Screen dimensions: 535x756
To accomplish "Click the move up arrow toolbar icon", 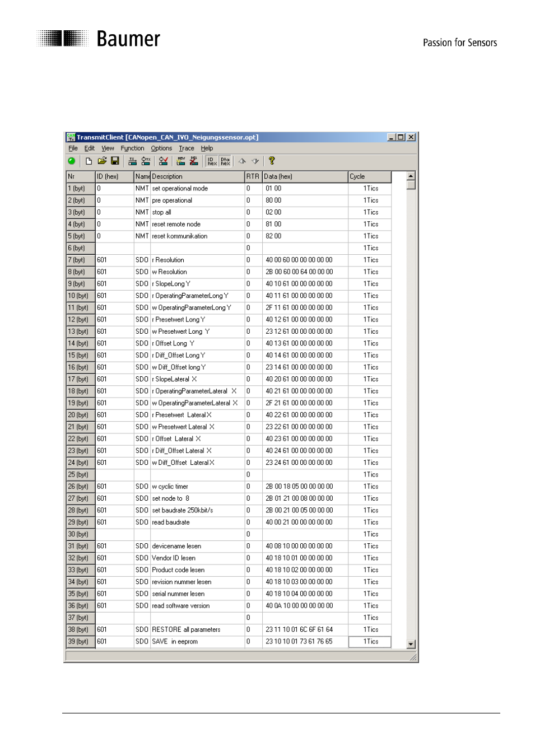I will tap(242, 161).
